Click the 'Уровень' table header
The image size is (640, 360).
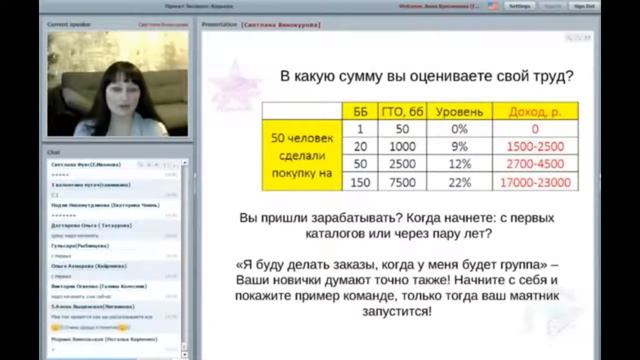point(460,111)
